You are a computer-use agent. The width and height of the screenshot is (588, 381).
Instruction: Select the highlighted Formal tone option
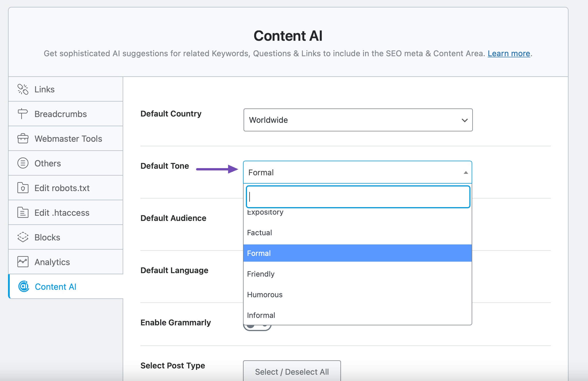357,253
